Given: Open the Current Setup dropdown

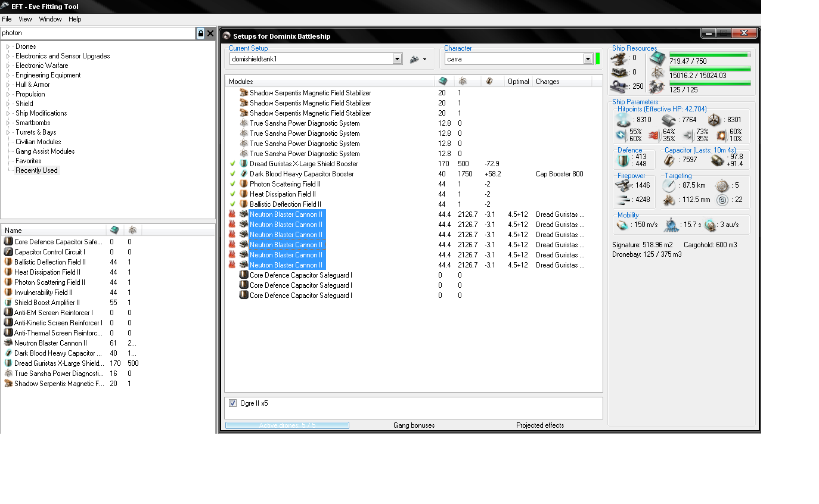Looking at the screenshot, I should click(x=398, y=59).
